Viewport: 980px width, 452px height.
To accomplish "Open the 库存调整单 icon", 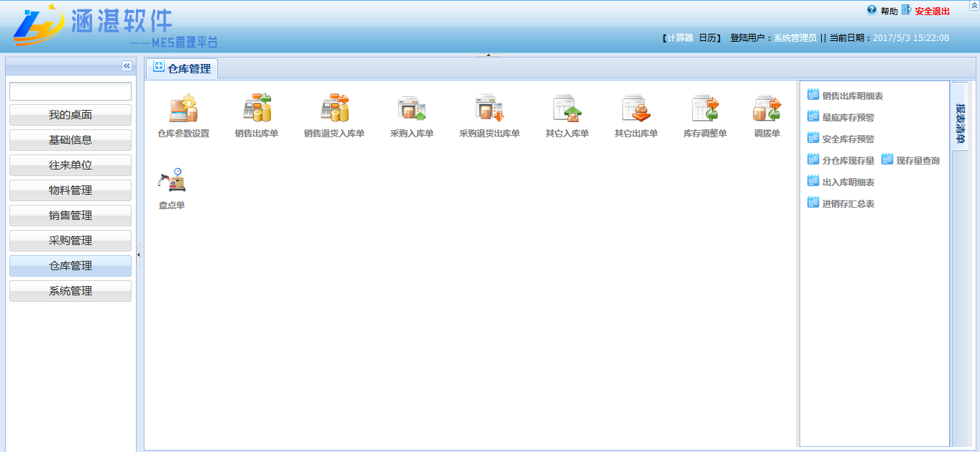I will pos(705,109).
